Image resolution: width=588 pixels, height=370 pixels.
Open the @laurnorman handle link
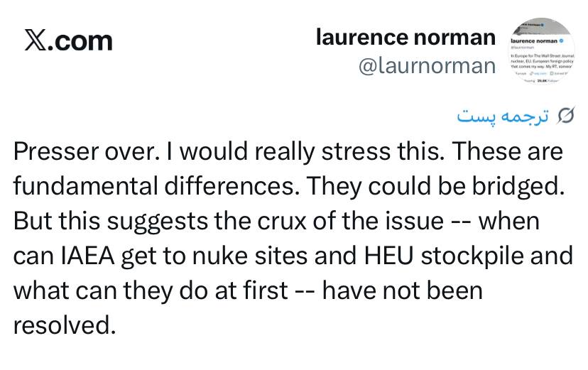click(x=427, y=65)
